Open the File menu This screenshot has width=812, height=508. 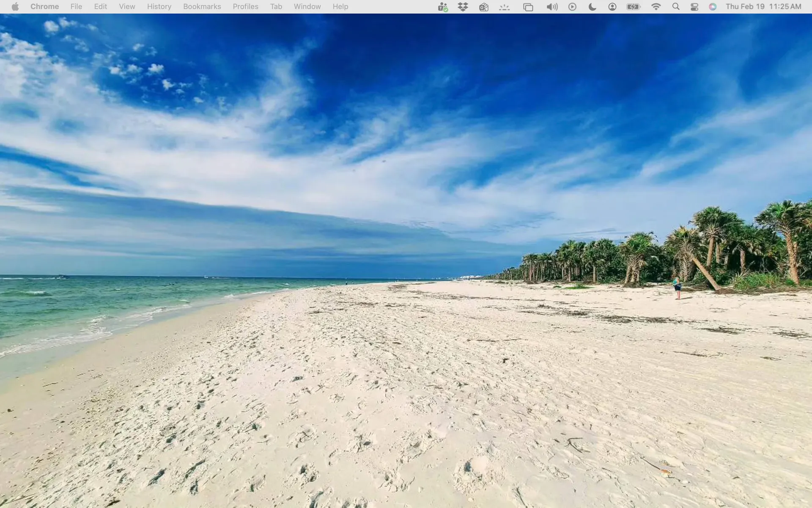(76, 7)
